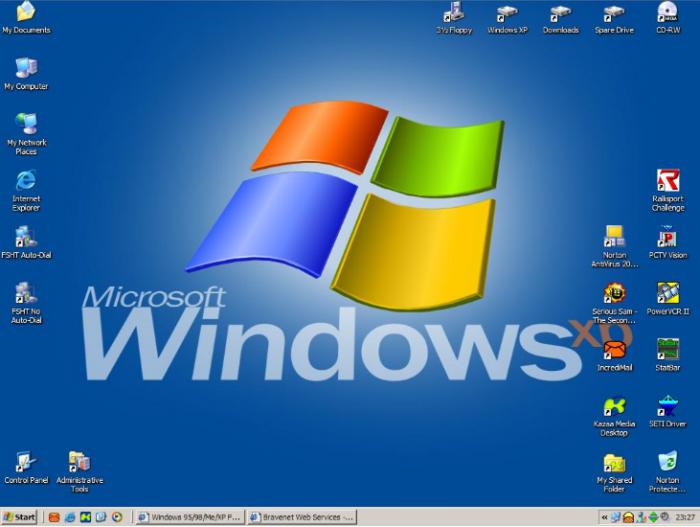Click the round grey tray icon
Screen dimensions: 700x527
pyautogui.click(x=664, y=517)
